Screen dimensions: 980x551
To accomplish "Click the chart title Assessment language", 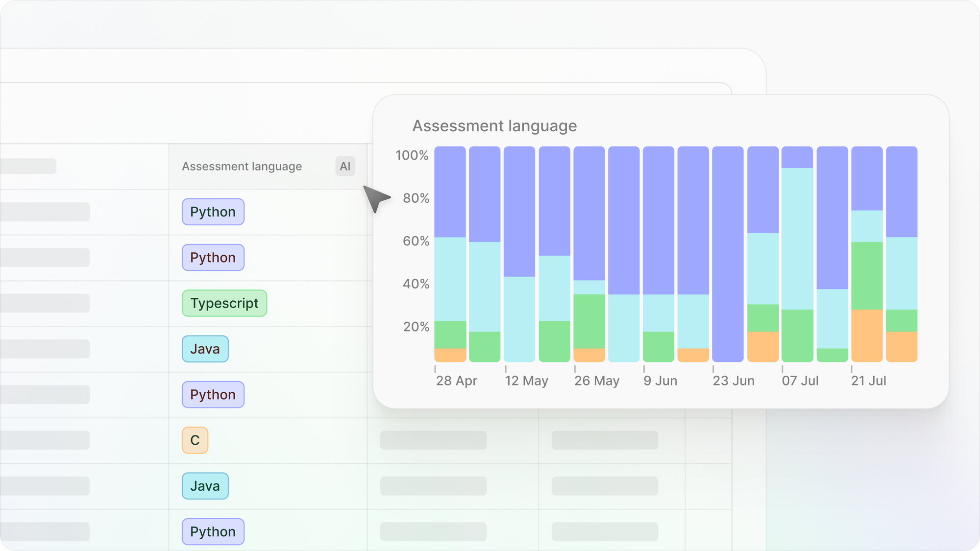I will (494, 126).
